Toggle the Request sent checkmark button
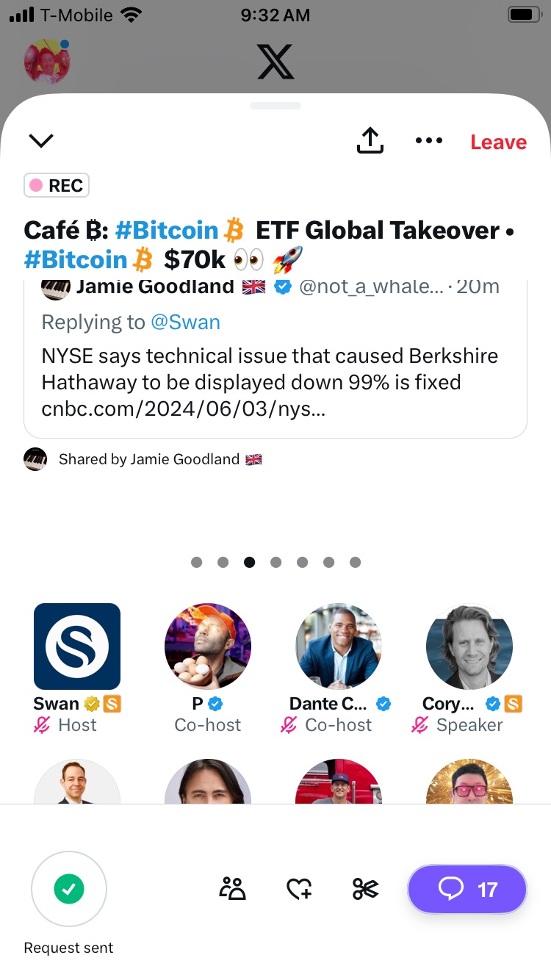Image resolution: width=551 pixels, height=980 pixels. 69,889
